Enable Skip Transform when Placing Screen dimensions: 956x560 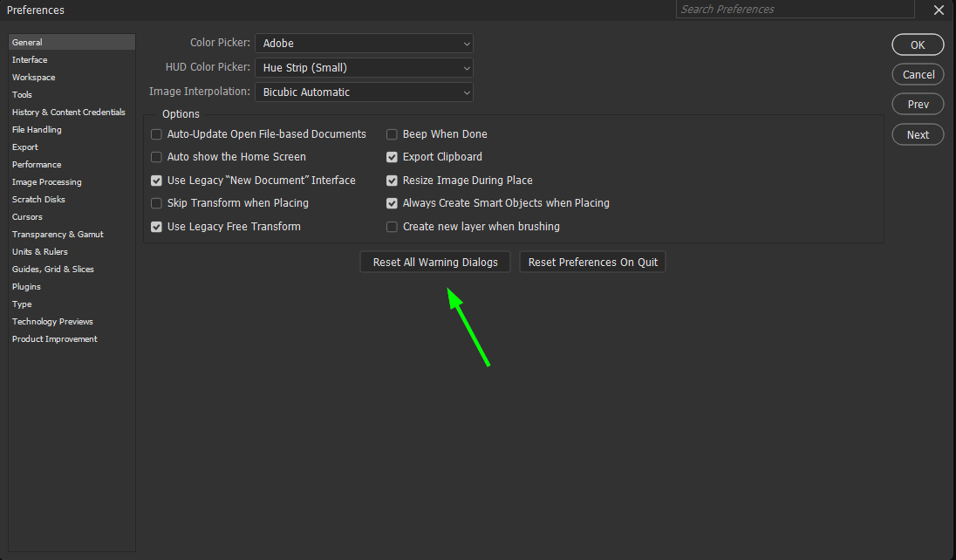pos(156,203)
